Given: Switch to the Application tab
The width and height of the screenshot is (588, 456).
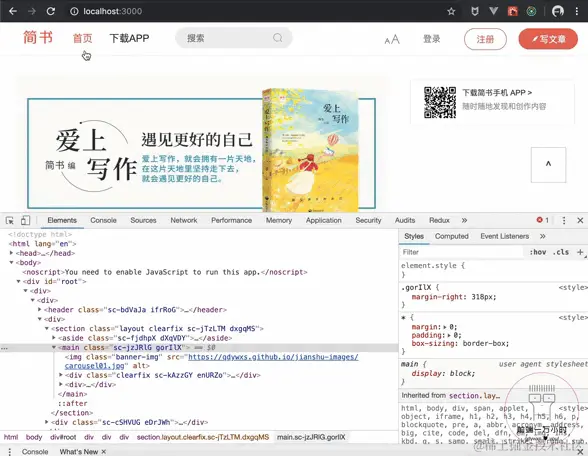Looking at the screenshot, I should pos(324,220).
